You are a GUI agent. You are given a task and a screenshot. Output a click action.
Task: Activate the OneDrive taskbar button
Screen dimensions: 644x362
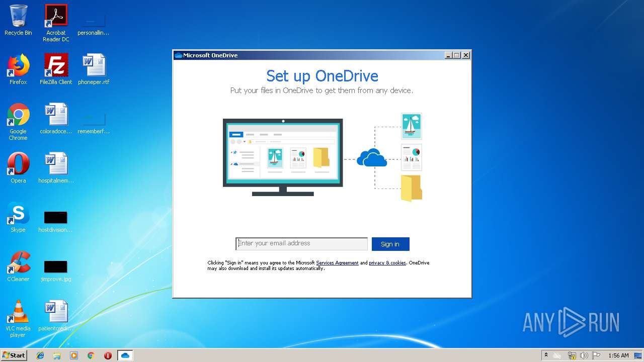[x=125, y=355]
